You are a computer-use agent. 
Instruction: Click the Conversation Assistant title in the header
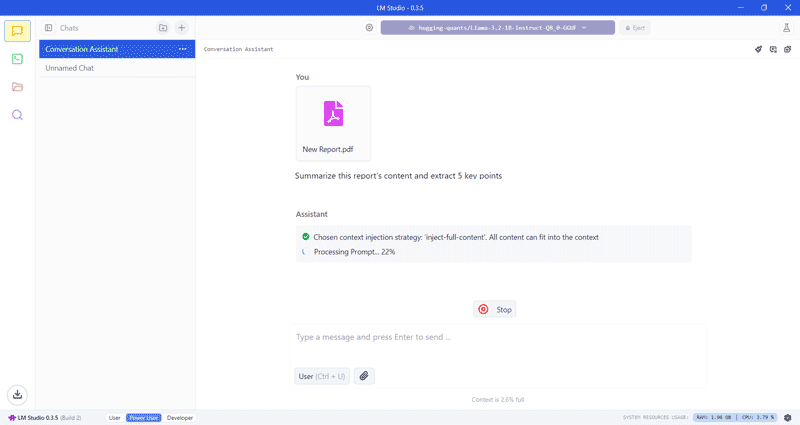(238, 49)
